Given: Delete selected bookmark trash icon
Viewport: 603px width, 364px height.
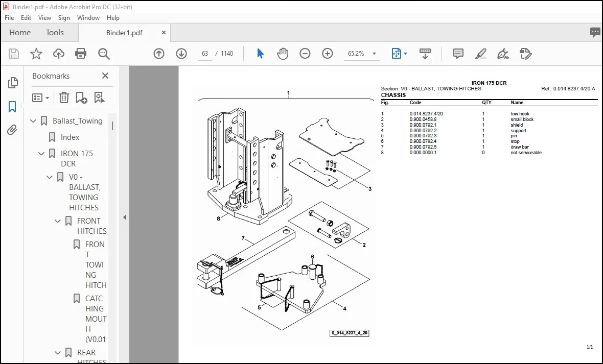Looking at the screenshot, I should tap(64, 98).
